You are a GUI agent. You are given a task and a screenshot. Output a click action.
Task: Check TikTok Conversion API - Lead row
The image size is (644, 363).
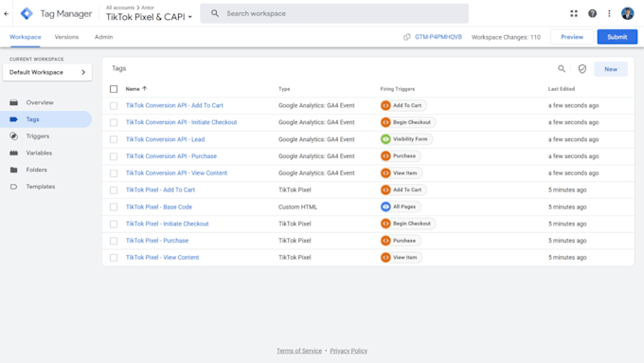point(114,139)
